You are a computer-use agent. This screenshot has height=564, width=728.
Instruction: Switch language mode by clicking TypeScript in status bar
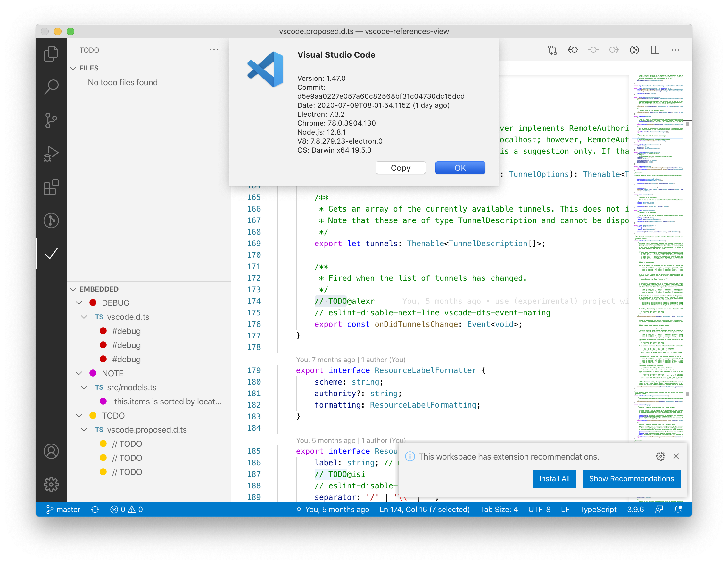coord(598,509)
